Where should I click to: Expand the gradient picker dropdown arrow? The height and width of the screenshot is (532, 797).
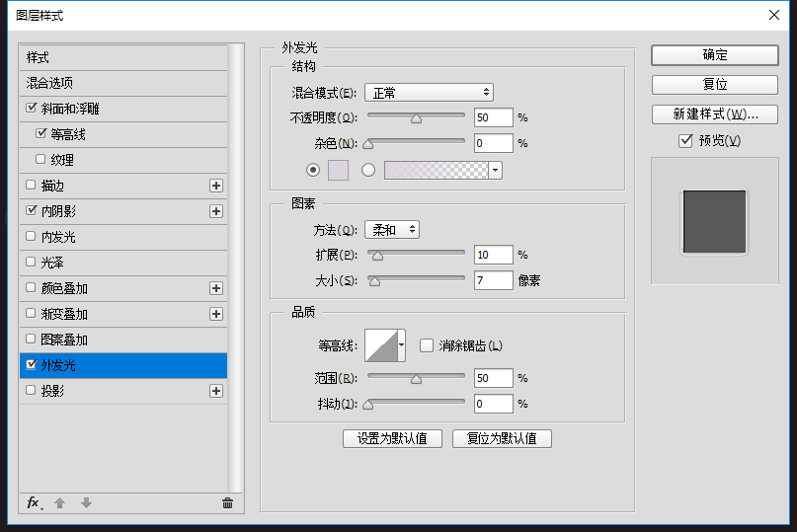[x=495, y=170]
